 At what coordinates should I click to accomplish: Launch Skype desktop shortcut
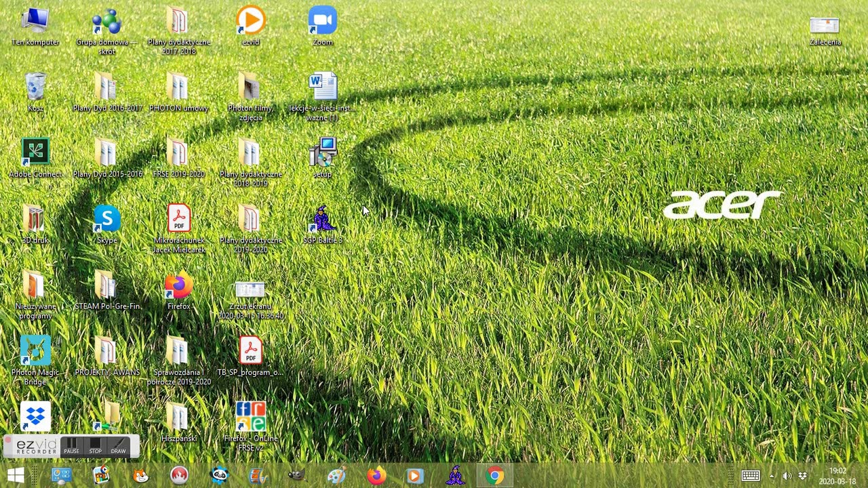106,224
